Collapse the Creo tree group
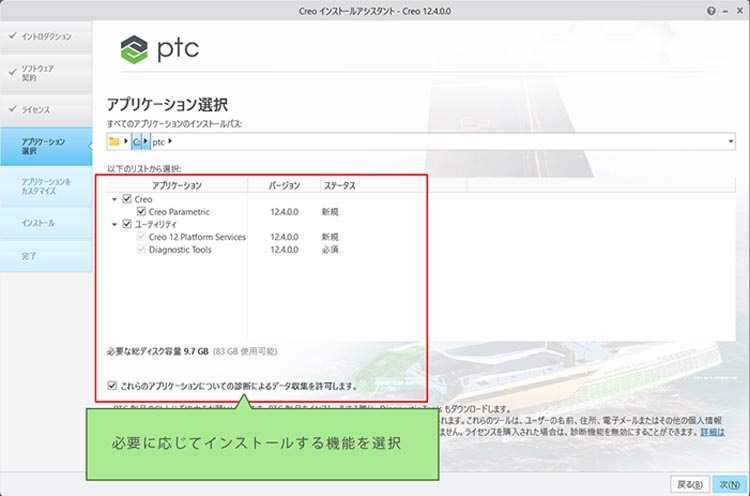The width and height of the screenshot is (750, 496). (x=114, y=199)
